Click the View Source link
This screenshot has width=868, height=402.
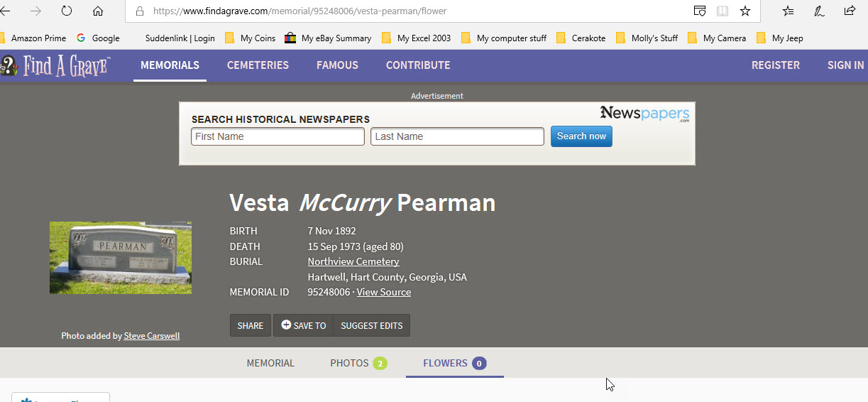384,292
